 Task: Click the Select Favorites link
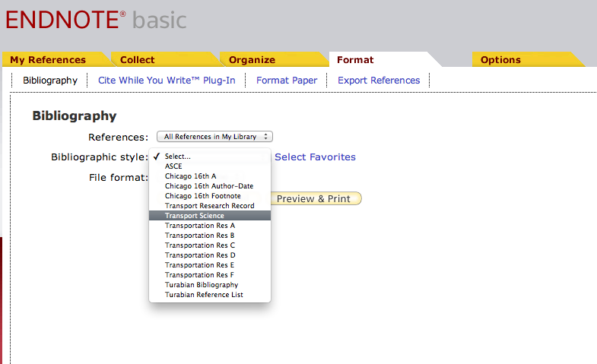pyautogui.click(x=316, y=157)
